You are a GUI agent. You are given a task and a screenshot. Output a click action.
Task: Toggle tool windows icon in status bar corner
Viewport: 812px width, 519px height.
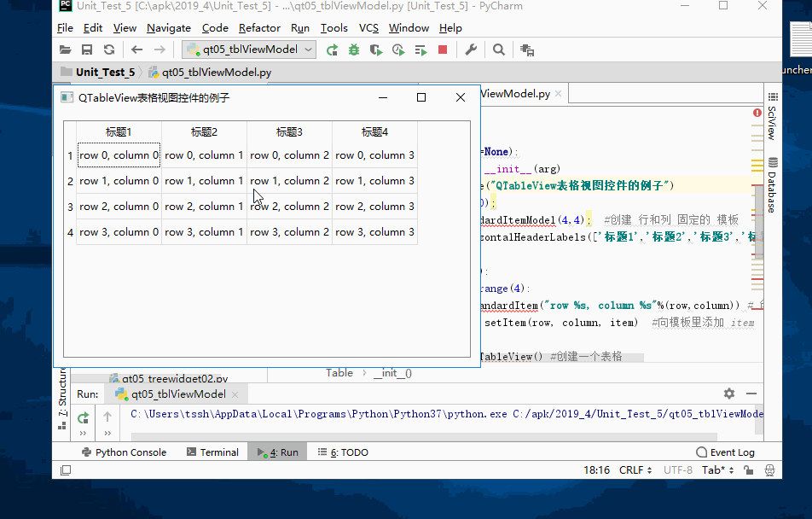coord(66,470)
